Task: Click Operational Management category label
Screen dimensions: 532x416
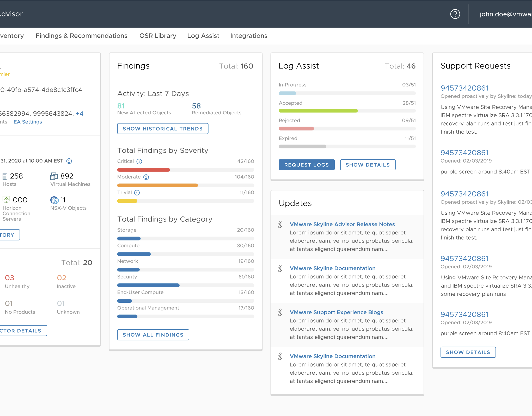Action: click(148, 308)
